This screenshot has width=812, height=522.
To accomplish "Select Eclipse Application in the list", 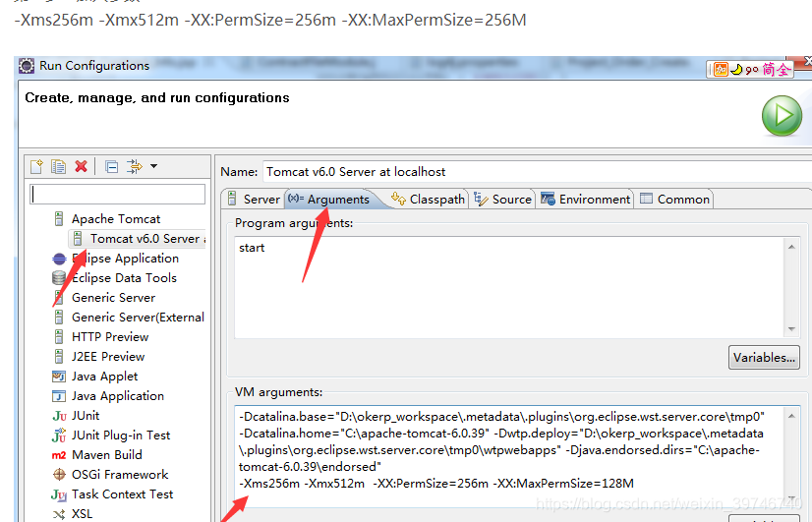I will (x=125, y=259).
